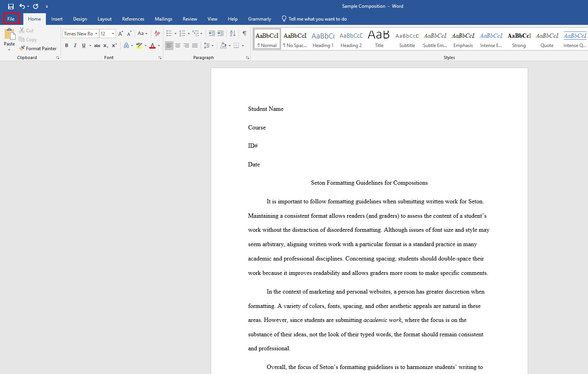Open the Sort dialog icon
This screenshot has width=588, height=374.
coord(233,33)
